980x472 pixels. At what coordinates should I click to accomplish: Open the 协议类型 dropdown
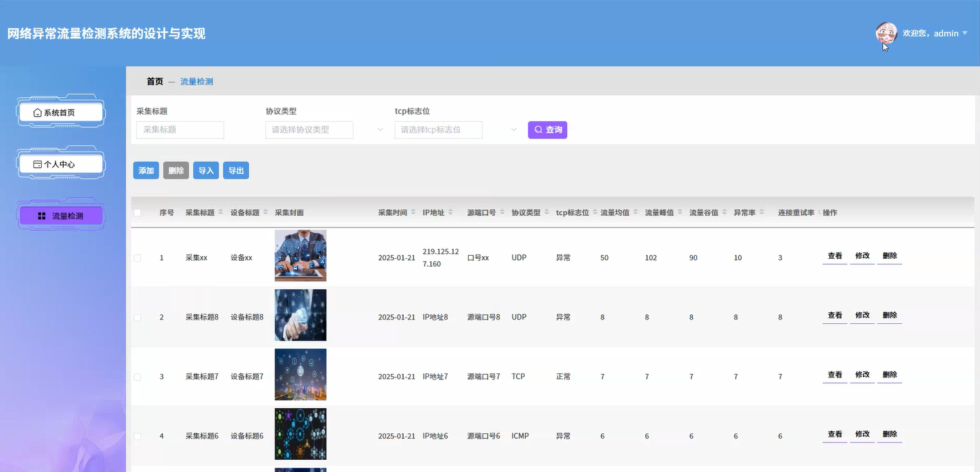coord(309,129)
